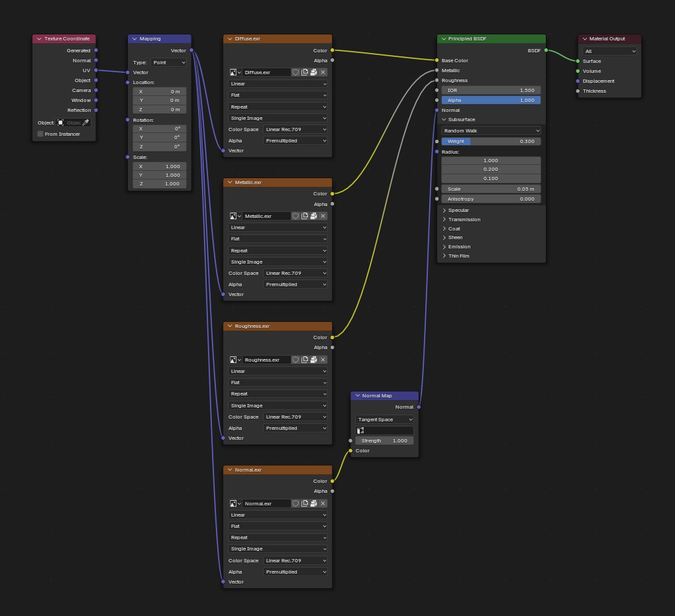675x616 pixels.
Task: Open the image browser in Roughness.exr node
Action: pos(235,360)
